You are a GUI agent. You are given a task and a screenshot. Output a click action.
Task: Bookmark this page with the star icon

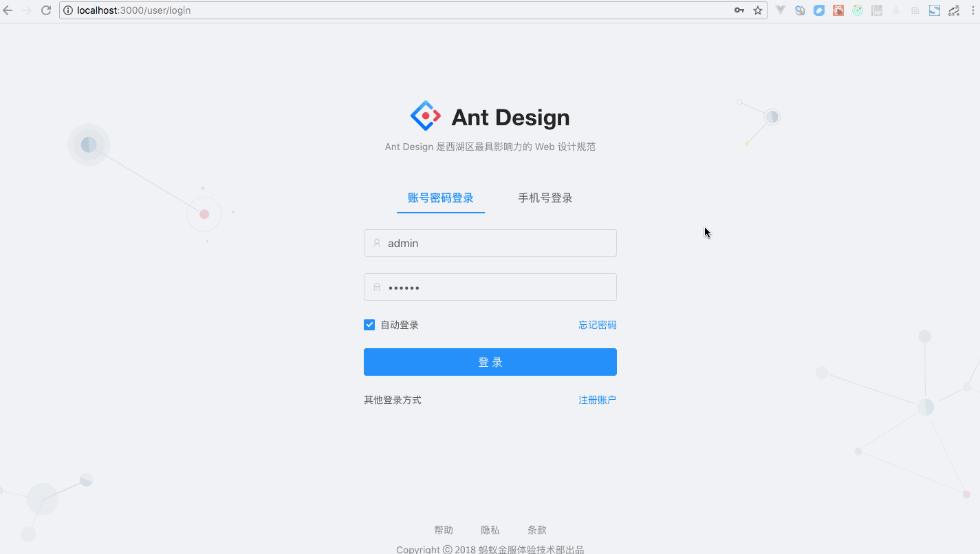(x=758, y=10)
